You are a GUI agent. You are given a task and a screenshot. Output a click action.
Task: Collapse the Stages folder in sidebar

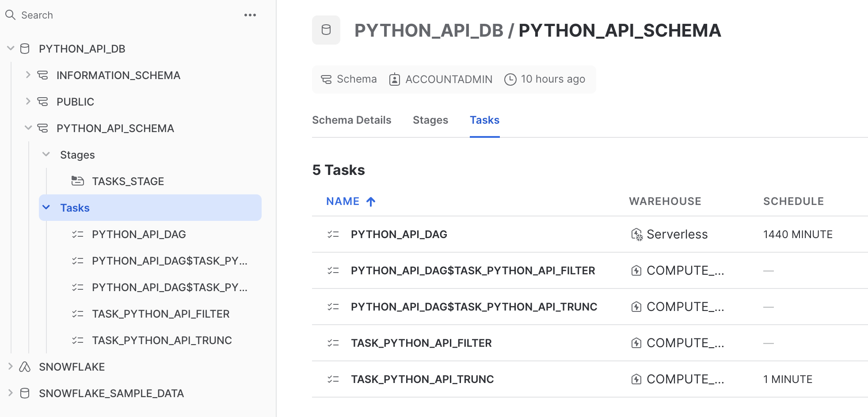[46, 155]
